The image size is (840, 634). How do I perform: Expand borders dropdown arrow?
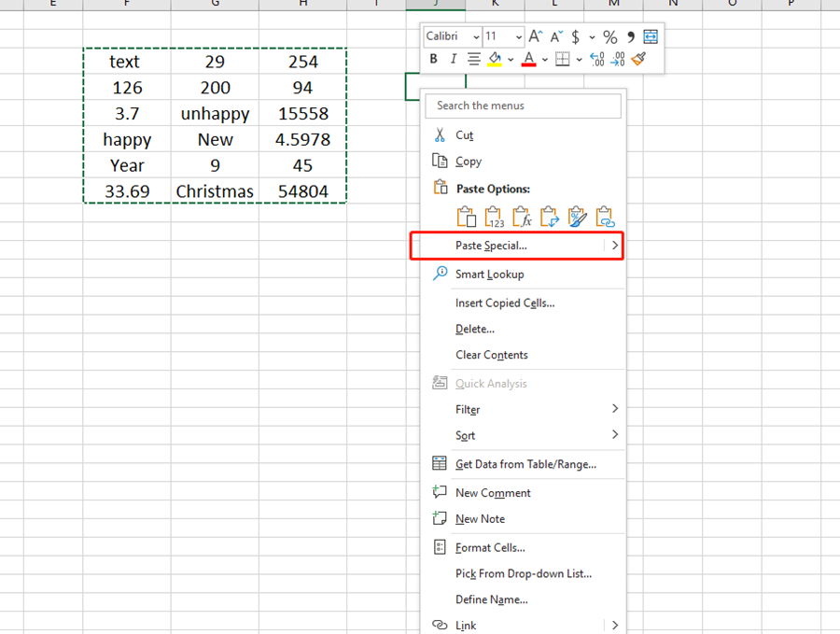(579, 59)
